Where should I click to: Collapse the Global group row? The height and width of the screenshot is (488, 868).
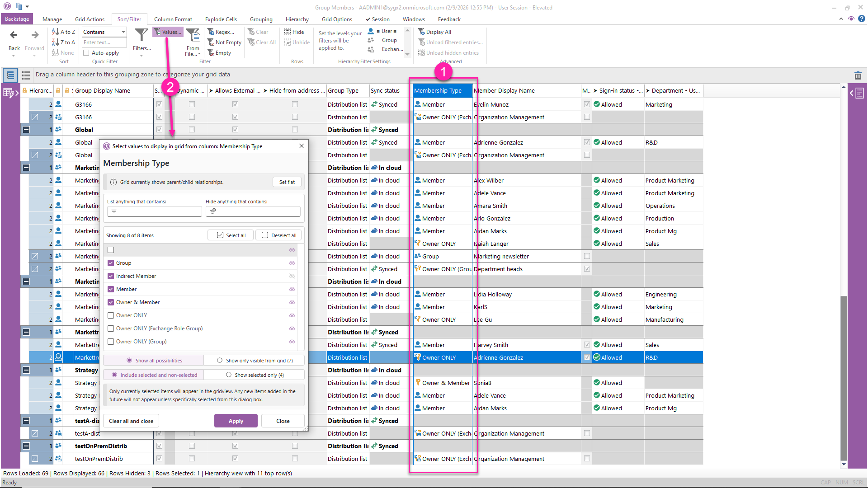[x=26, y=130]
